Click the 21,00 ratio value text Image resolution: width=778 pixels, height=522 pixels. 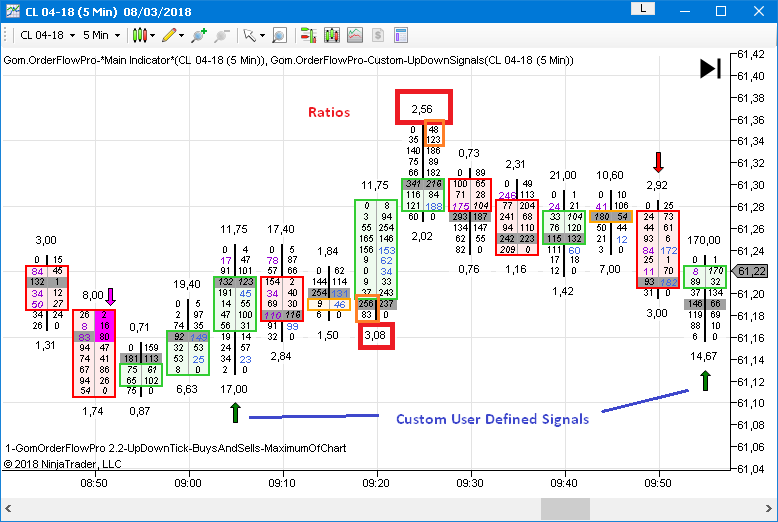point(563,175)
